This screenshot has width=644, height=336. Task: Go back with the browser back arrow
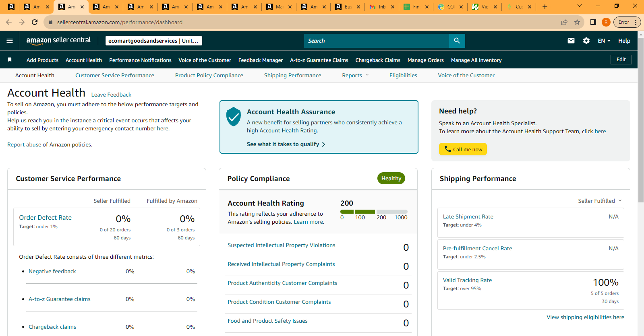click(9, 22)
